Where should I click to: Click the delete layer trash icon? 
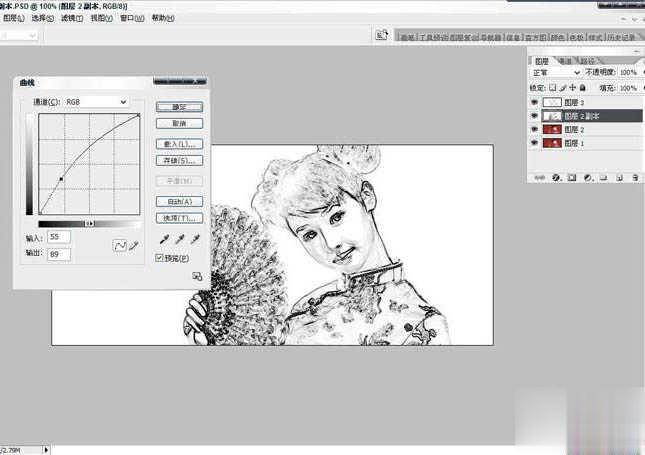point(635,177)
